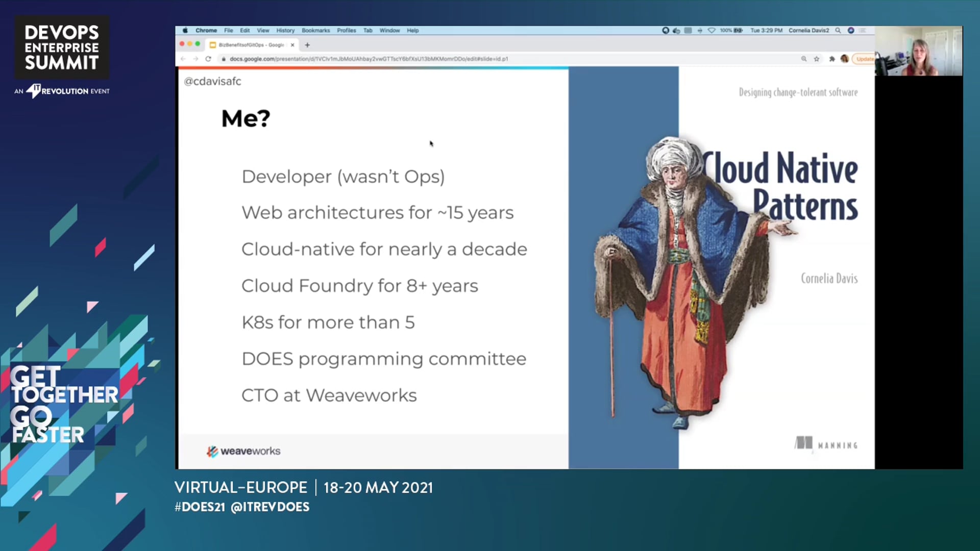Click the Chrome profile avatar
Screen dimensions: 980x551
point(845,59)
